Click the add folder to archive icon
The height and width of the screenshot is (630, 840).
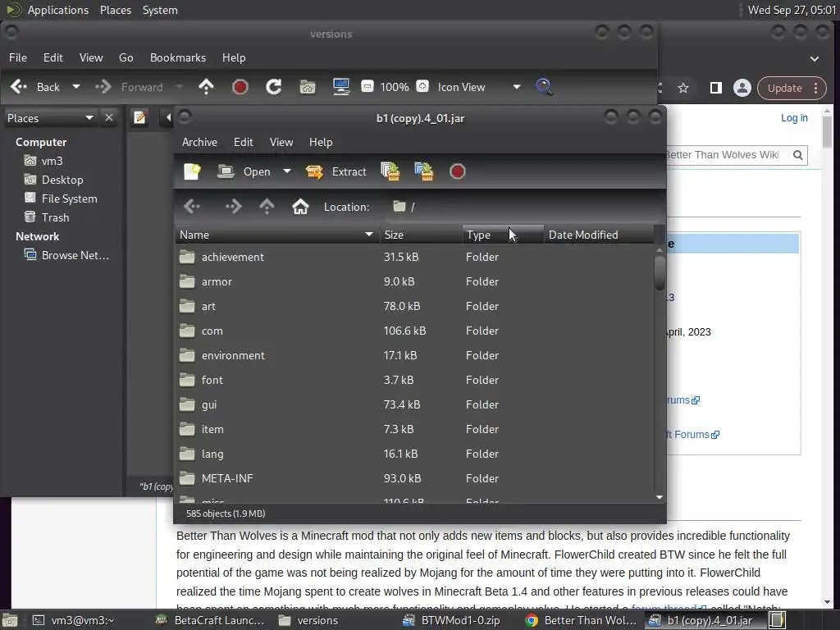pos(424,171)
